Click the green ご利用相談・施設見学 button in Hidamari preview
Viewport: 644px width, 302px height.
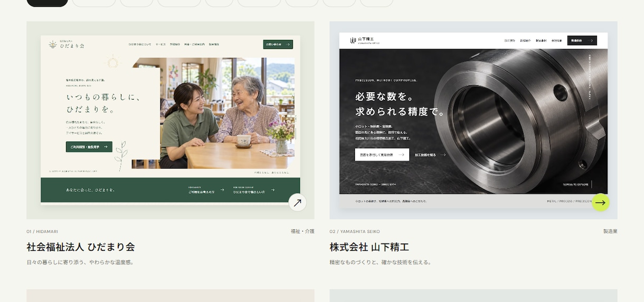tap(89, 147)
